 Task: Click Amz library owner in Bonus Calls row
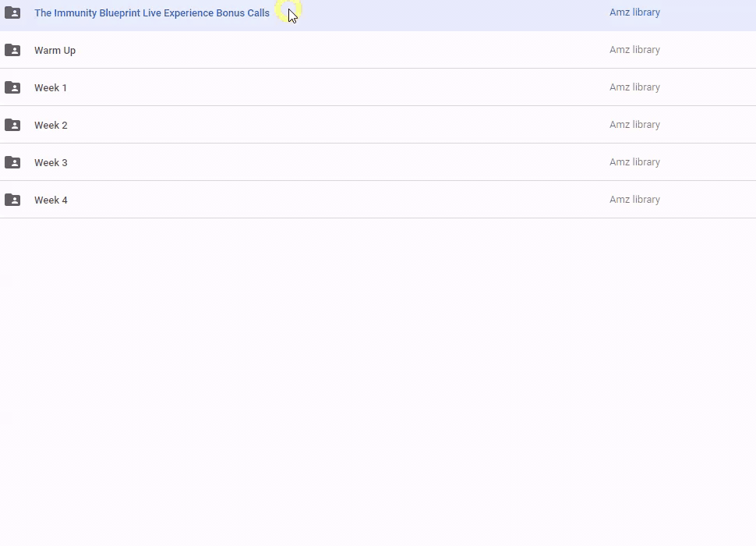coord(634,12)
